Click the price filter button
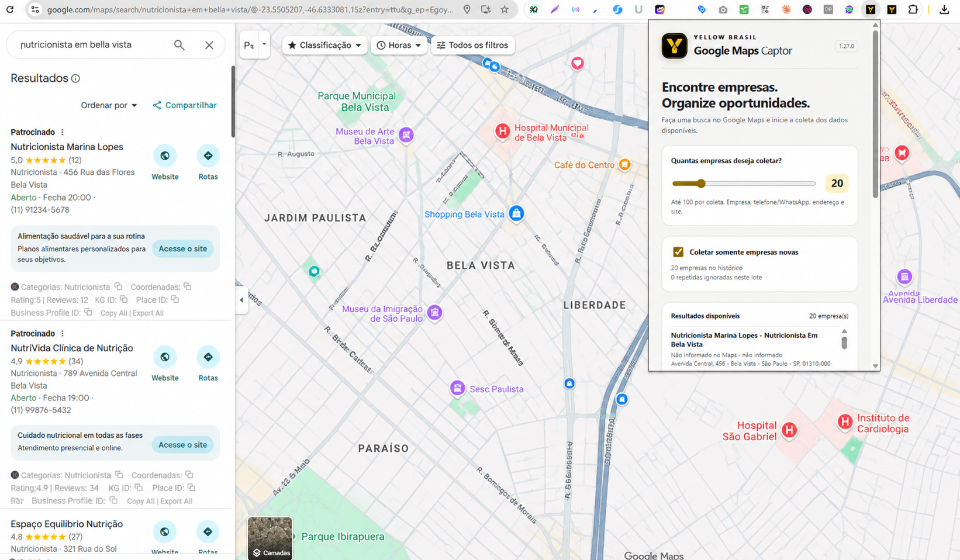 point(250,45)
